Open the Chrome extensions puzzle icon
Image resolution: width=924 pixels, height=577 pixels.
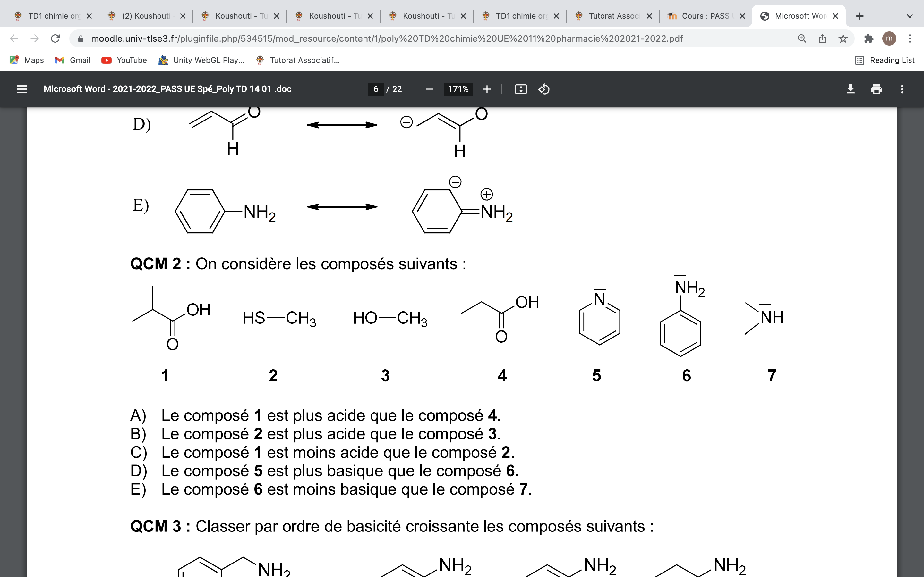tap(868, 38)
